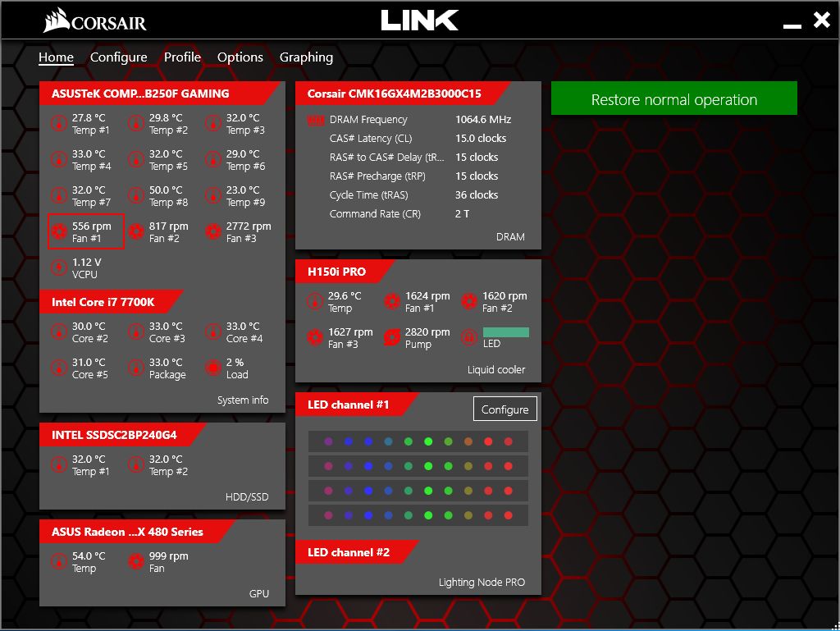Click Restore normal operation button
The height and width of the screenshot is (631, 840).
tap(674, 98)
